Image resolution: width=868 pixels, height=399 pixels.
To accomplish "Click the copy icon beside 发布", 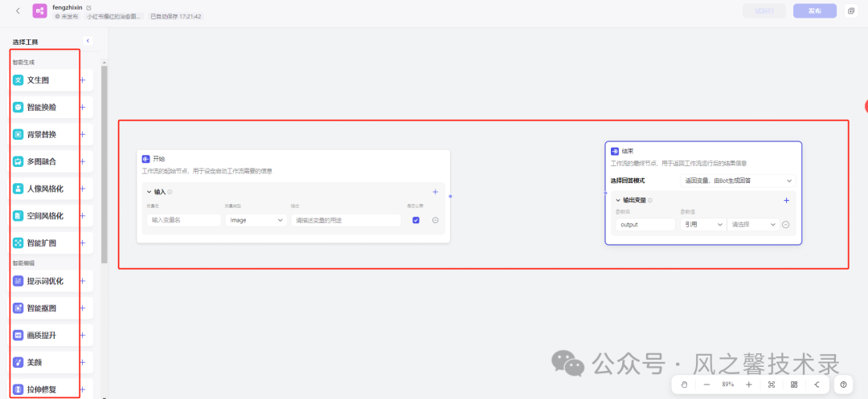I will (850, 11).
